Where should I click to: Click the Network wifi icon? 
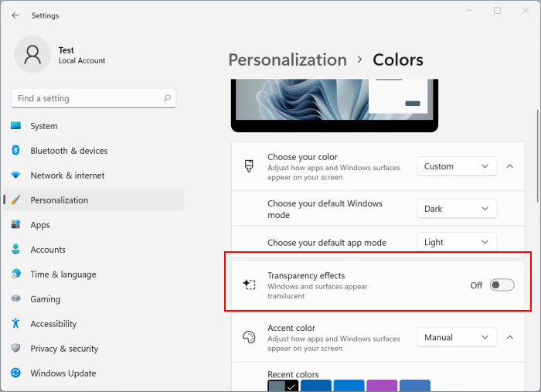click(x=16, y=176)
